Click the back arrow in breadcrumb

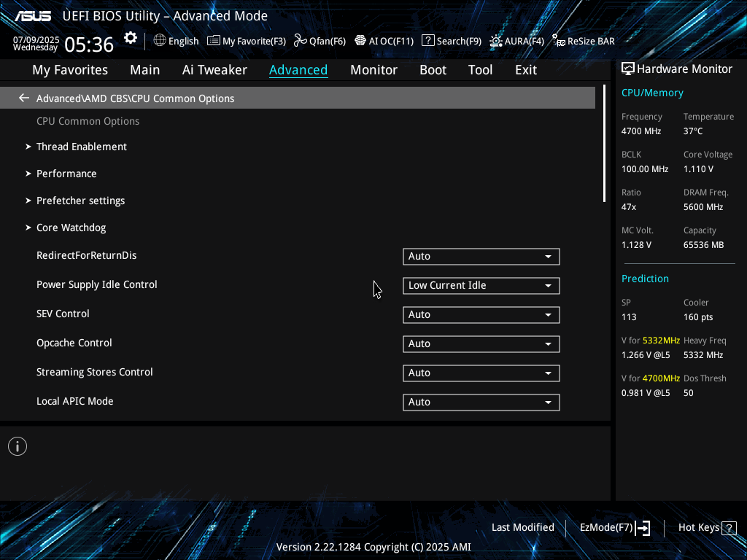pyautogui.click(x=24, y=98)
